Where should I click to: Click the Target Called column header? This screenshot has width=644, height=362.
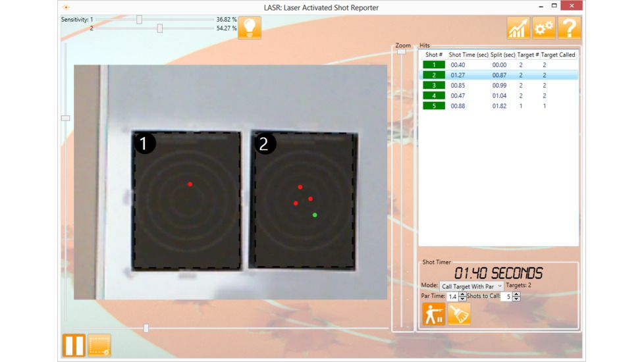(x=558, y=55)
